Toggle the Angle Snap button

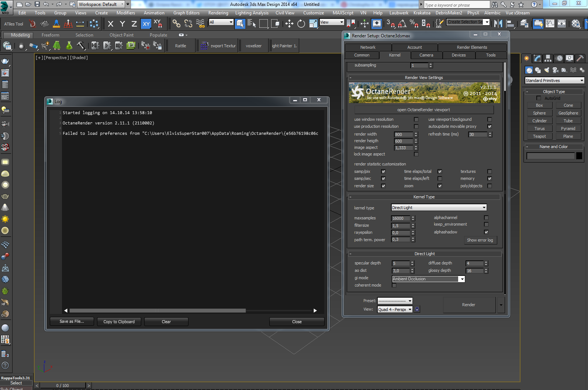coord(402,24)
